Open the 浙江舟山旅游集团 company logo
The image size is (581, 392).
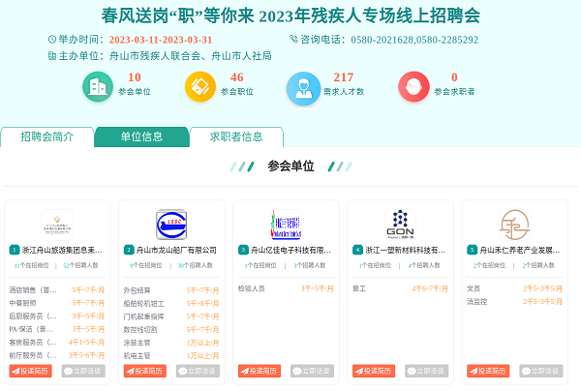point(57,225)
